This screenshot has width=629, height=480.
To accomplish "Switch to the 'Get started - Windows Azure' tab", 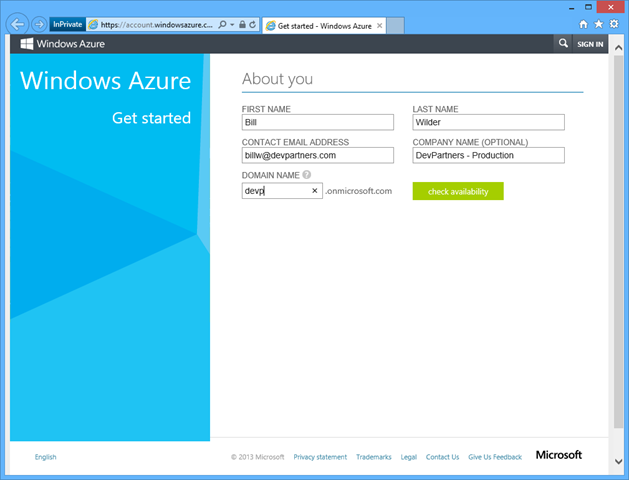I will coord(325,23).
